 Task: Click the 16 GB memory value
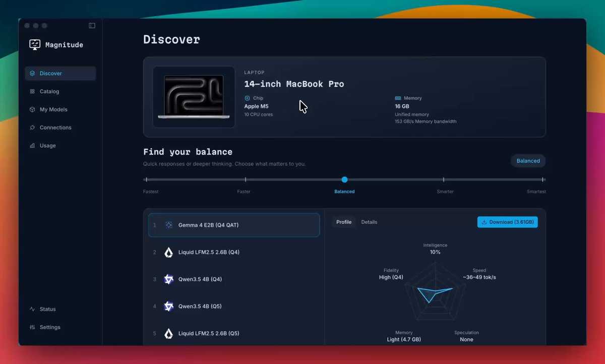[x=402, y=106]
